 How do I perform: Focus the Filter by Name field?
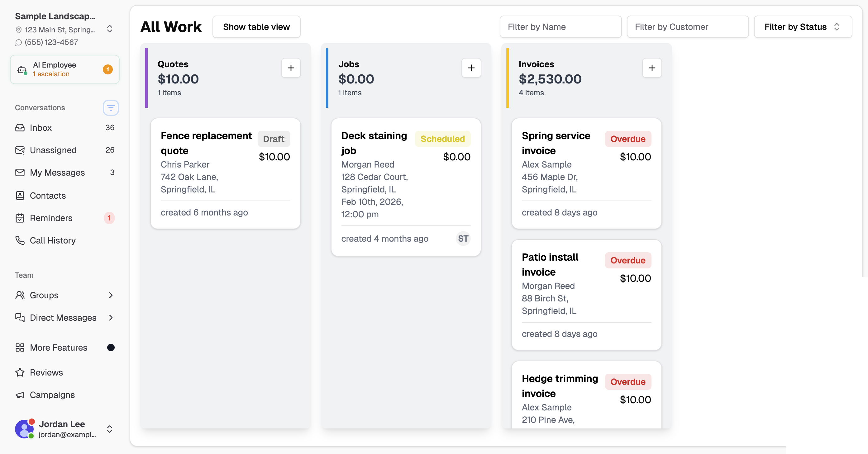[x=561, y=27]
